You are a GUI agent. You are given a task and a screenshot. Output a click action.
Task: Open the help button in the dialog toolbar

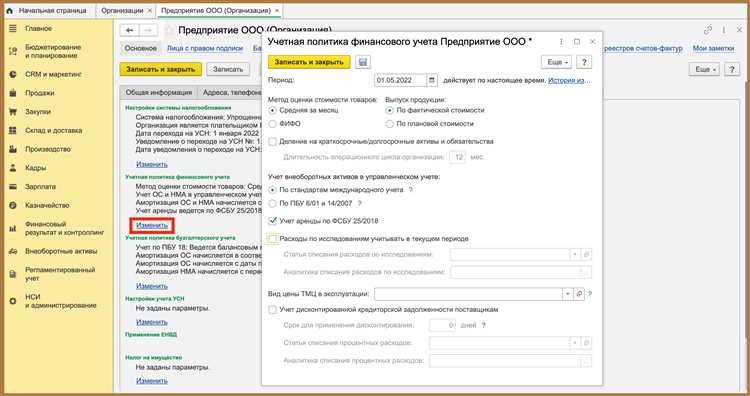[584, 62]
